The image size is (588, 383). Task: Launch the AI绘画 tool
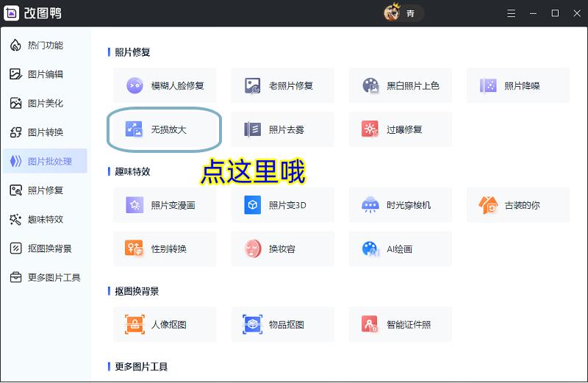click(x=400, y=248)
